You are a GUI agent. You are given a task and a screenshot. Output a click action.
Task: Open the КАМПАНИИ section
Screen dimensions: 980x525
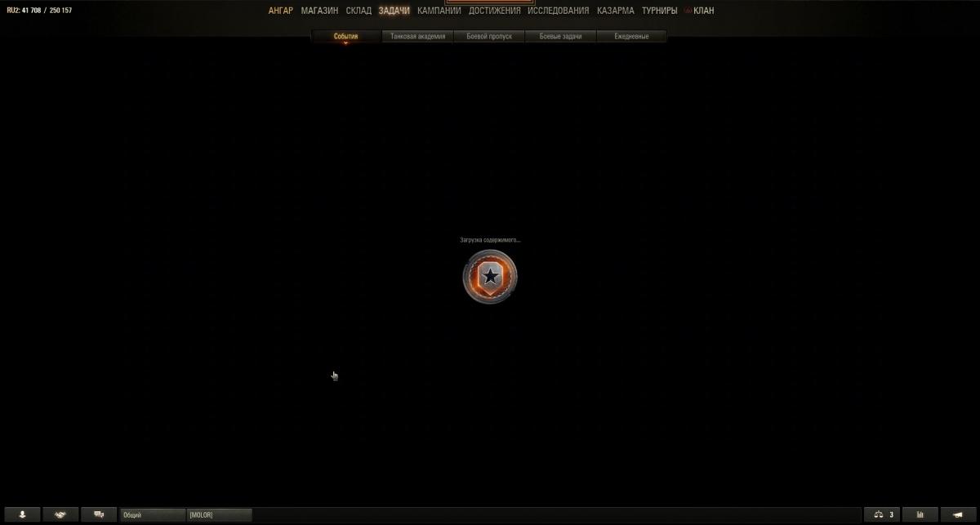click(439, 11)
